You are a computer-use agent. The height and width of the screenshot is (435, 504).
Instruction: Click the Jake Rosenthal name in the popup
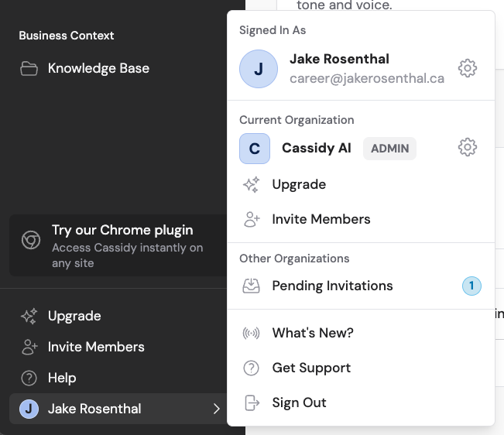339,59
